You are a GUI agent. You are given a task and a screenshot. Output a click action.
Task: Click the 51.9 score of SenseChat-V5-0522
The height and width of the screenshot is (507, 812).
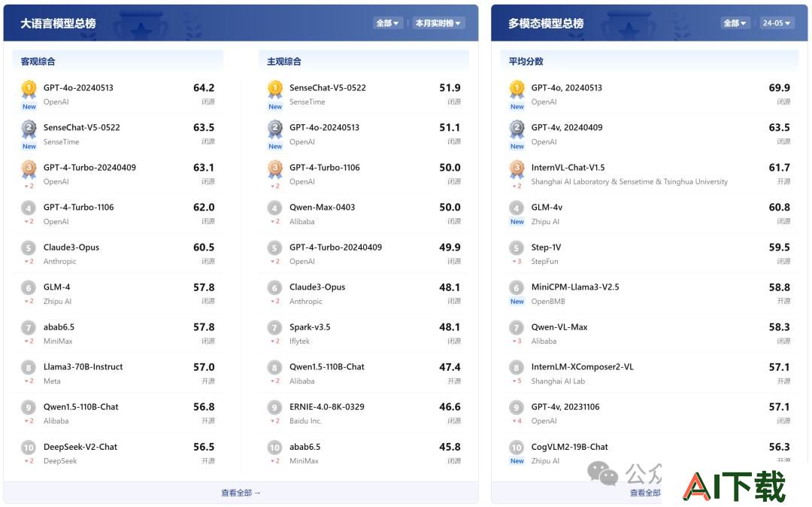(450, 88)
